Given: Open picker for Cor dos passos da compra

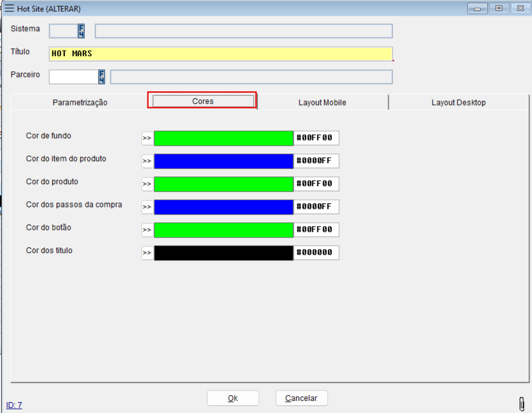Looking at the screenshot, I should [x=147, y=207].
